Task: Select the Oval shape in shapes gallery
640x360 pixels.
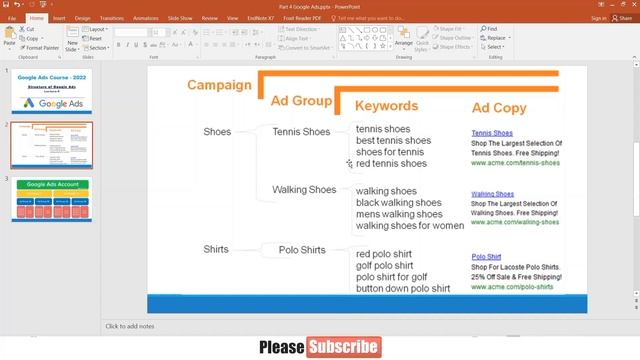Action: 375,30
